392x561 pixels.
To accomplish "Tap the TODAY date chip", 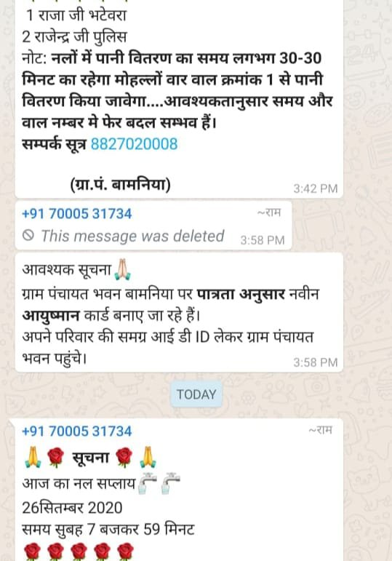I will [x=196, y=394].
